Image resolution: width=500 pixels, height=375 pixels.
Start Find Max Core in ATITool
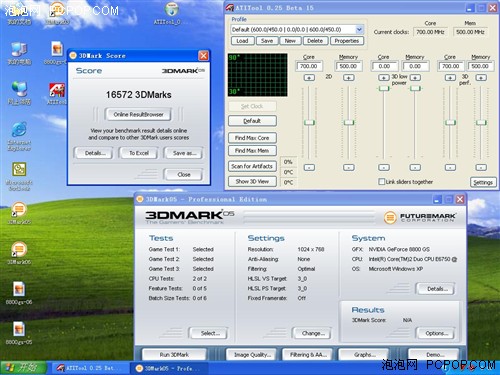point(252,138)
